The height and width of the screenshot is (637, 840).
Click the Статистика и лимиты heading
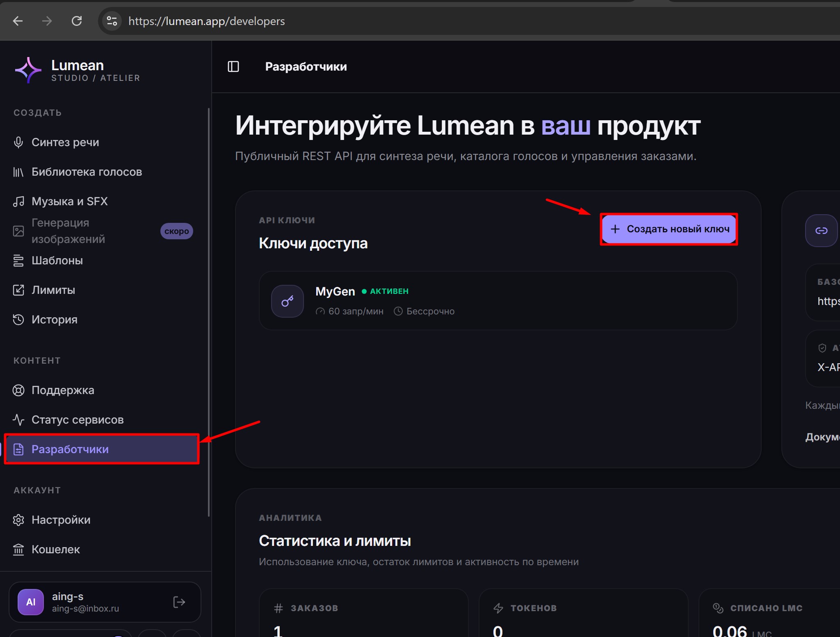tap(335, 541)
